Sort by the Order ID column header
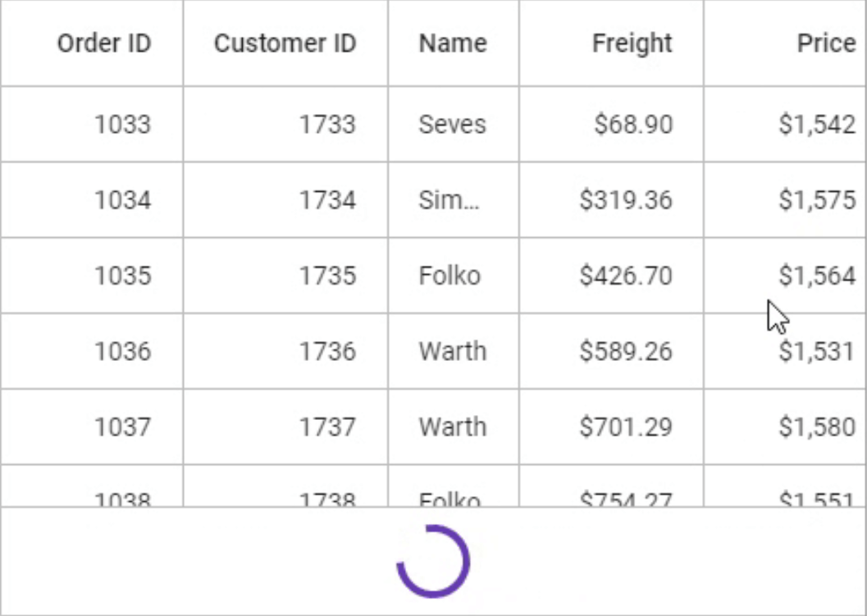The height and width of the screenshot is (616, 867). (104, 43)
